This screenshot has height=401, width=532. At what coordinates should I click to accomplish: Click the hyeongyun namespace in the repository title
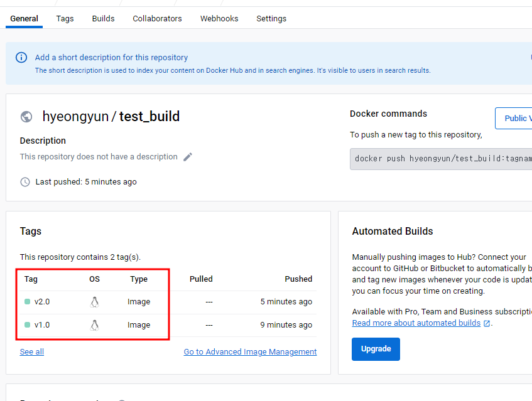(75, 117)
